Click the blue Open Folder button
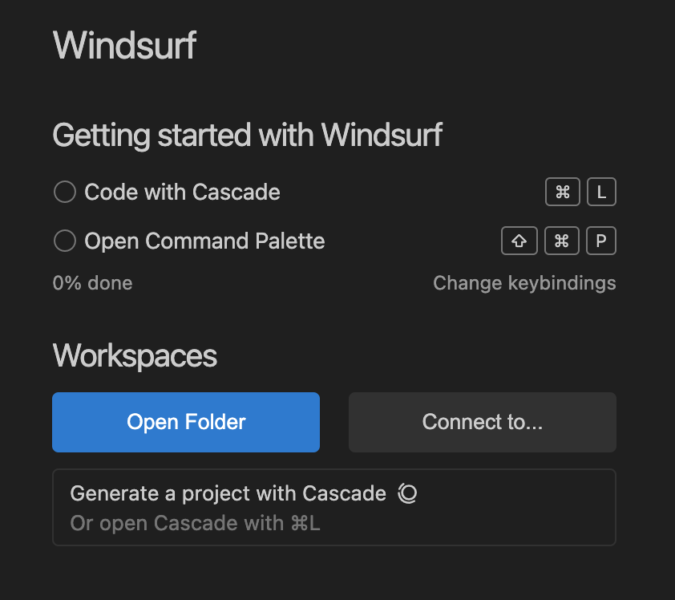The height and width of the screenshot is (600, 675). tap(186, 422)
